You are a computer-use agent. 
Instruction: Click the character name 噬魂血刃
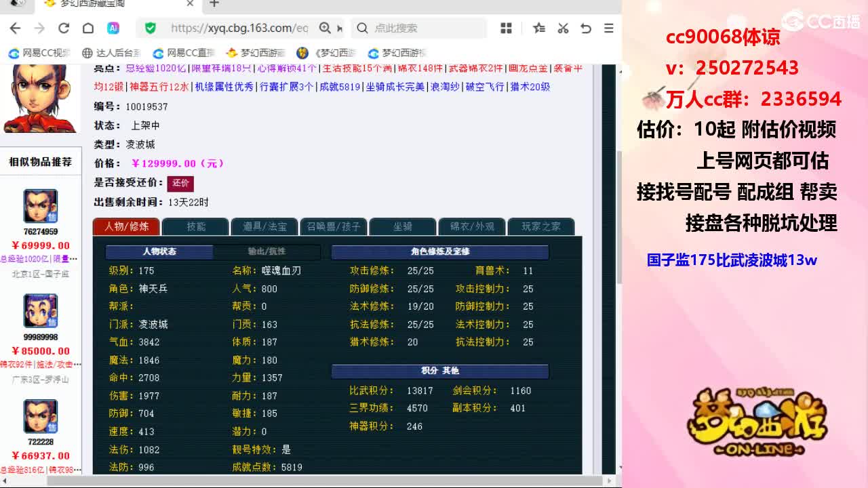pos(281,270)
